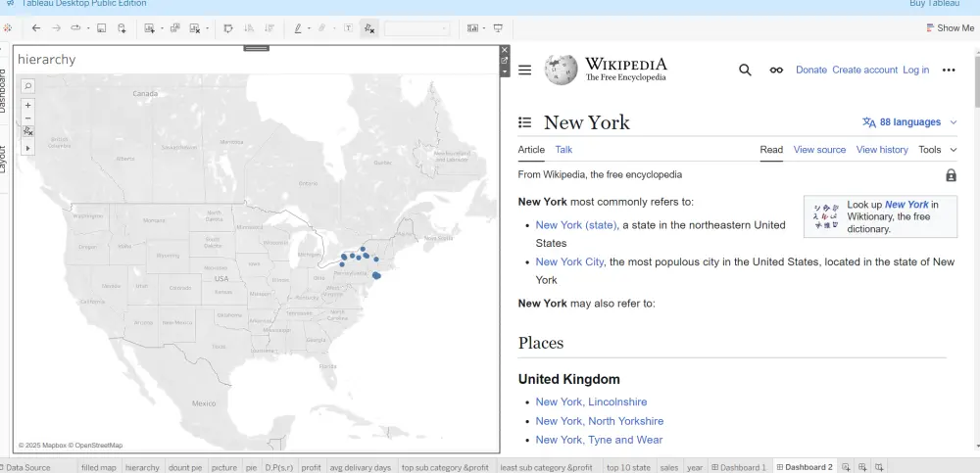Click the map reset pin icon
Image resolution: width=980 pixels, height=473 pixels.
coord(28,131)
